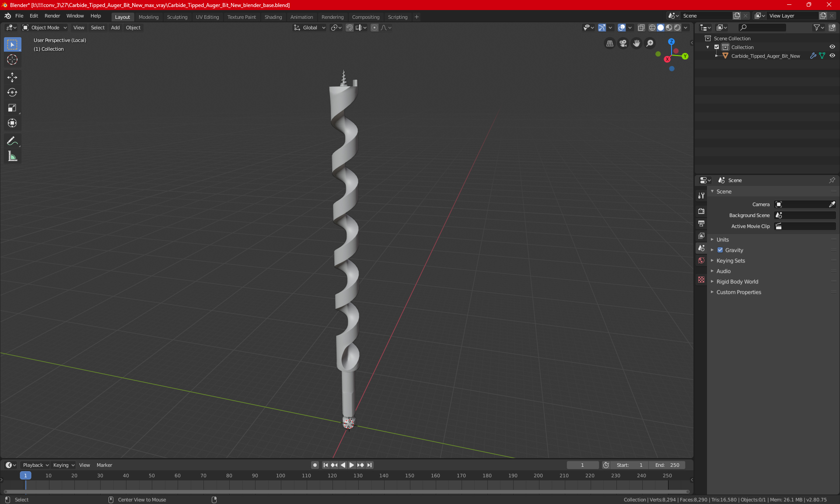Switch to UV Editing workspace tab
Viewport: 840px width, 504px height.
[x=207, y=17]
